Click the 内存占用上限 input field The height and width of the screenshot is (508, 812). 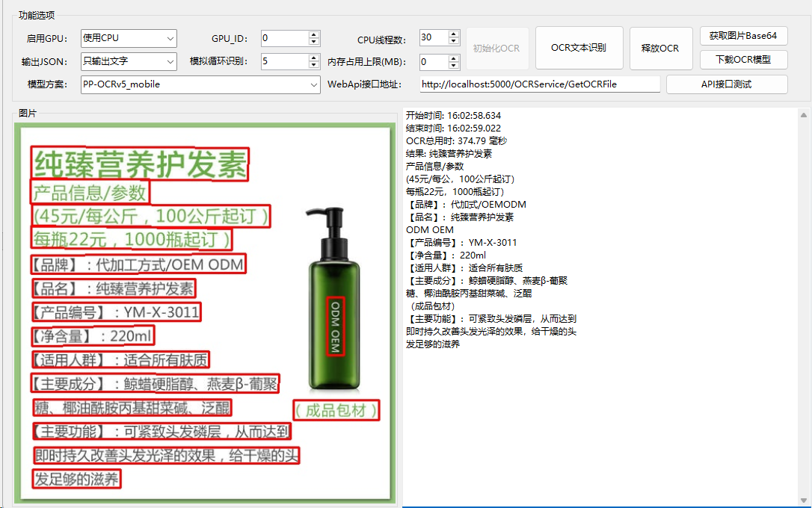(x=434, y=62)
